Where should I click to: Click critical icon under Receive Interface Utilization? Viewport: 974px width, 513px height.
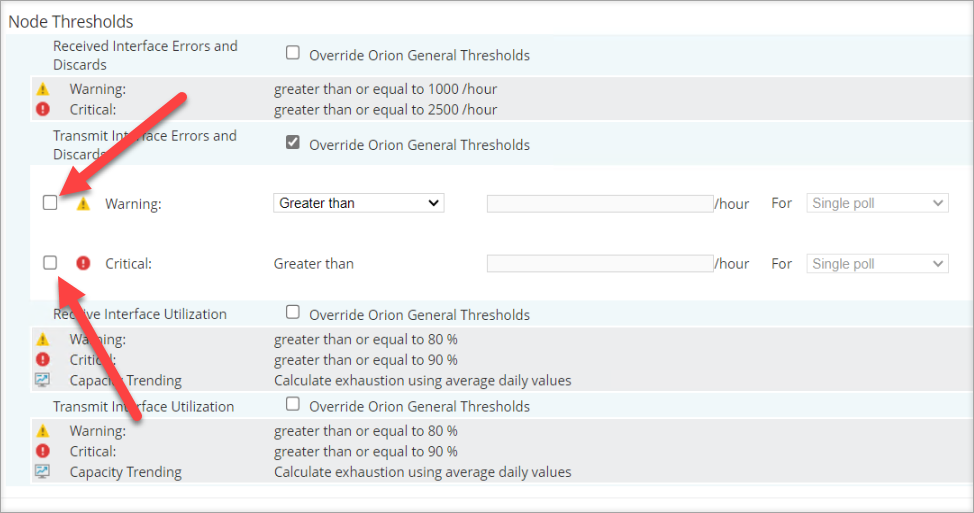tap(42, 360)
